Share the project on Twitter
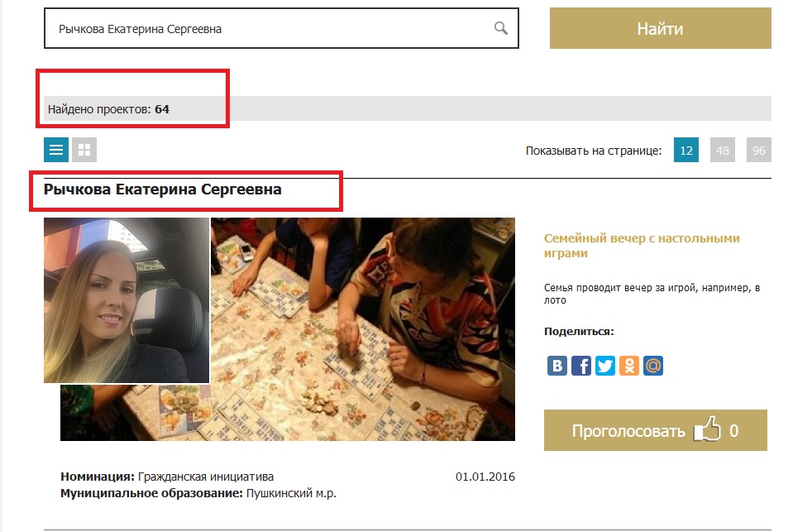Viewport: 812px width, 532px height. coord(605,366)
